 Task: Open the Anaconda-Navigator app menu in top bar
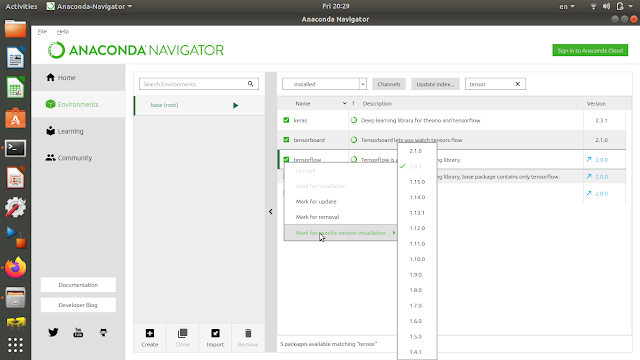(x=89, y=6)
